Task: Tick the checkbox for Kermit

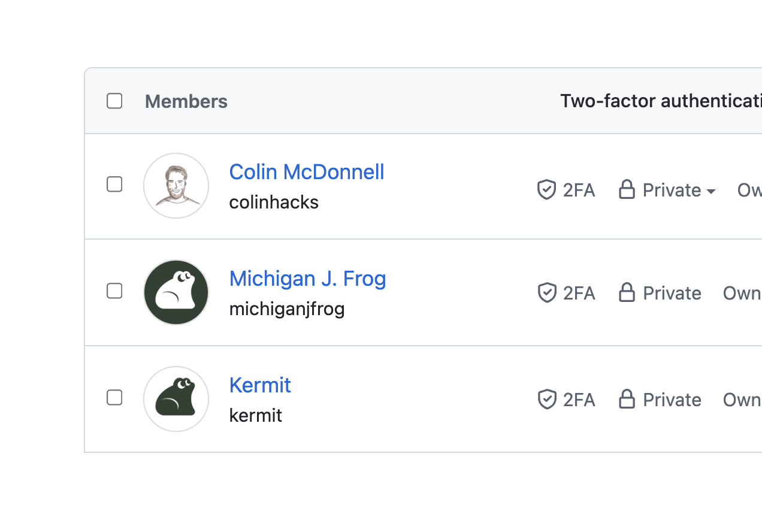Action: point(114,398)
